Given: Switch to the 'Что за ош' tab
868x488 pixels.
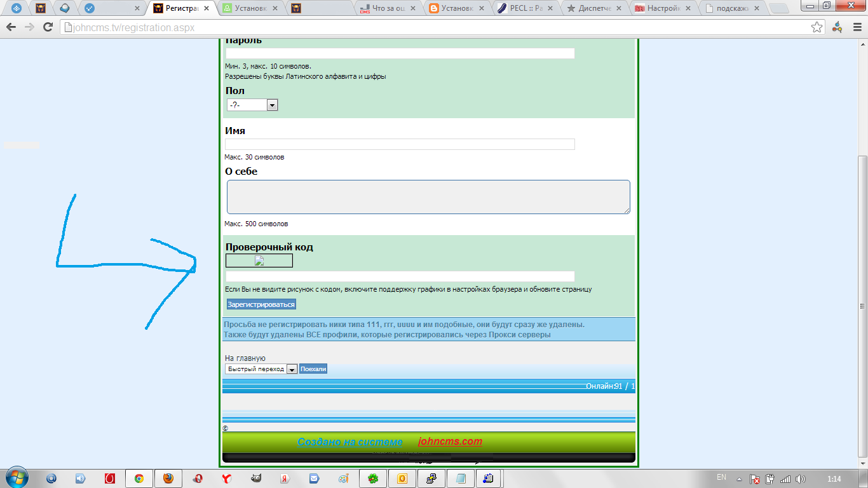Looking at the screenshot, I should (389, 9).
